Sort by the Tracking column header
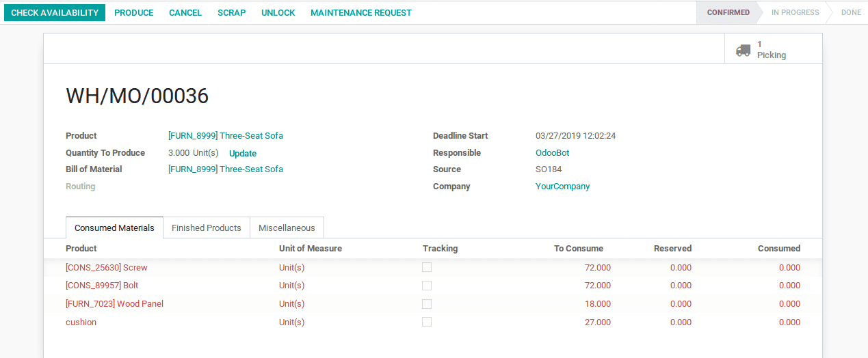The image size is (868, 358). pos(440,249)
